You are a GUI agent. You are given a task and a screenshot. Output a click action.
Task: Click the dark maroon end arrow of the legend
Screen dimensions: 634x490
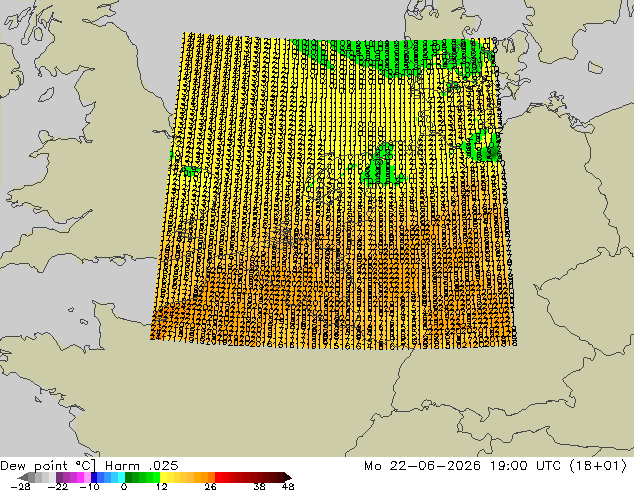point(287,477)
